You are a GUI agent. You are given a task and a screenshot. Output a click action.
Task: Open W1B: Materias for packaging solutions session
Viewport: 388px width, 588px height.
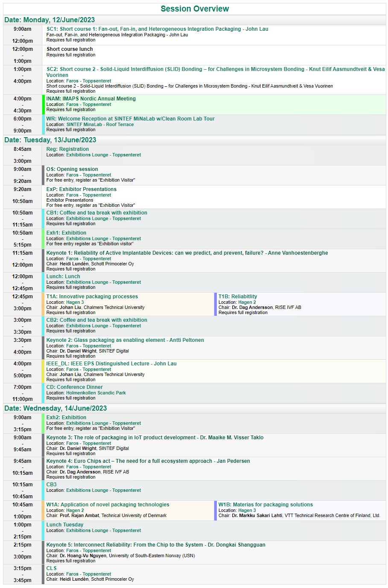(265, 505)
